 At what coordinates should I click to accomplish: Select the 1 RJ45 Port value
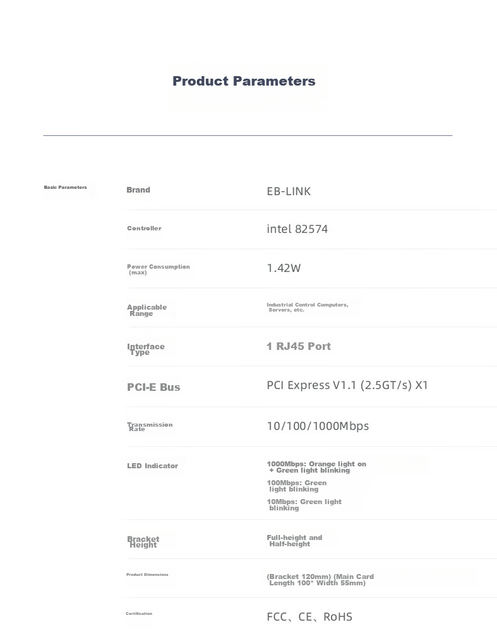(x=299, y=346)
